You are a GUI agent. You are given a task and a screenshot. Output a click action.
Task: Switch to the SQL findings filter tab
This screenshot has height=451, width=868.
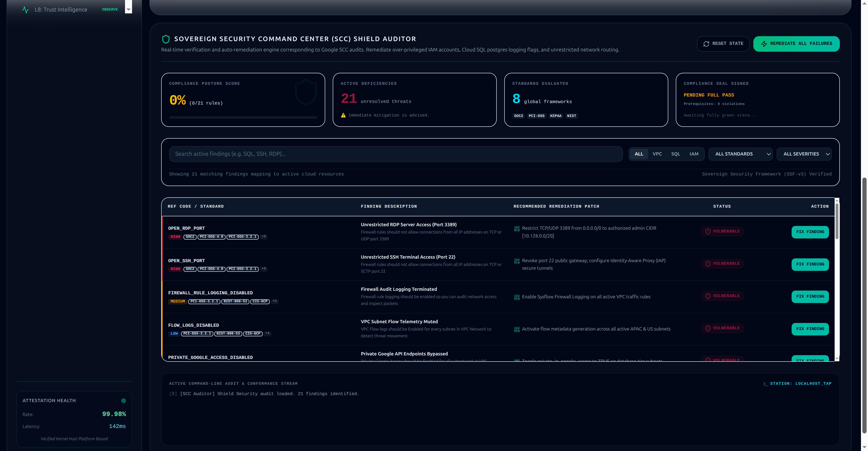point(675,154)
